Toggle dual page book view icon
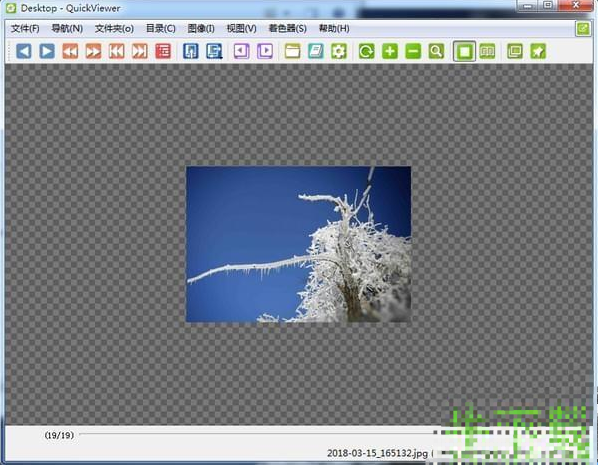 pyautogui.click(x=487, y=51)
